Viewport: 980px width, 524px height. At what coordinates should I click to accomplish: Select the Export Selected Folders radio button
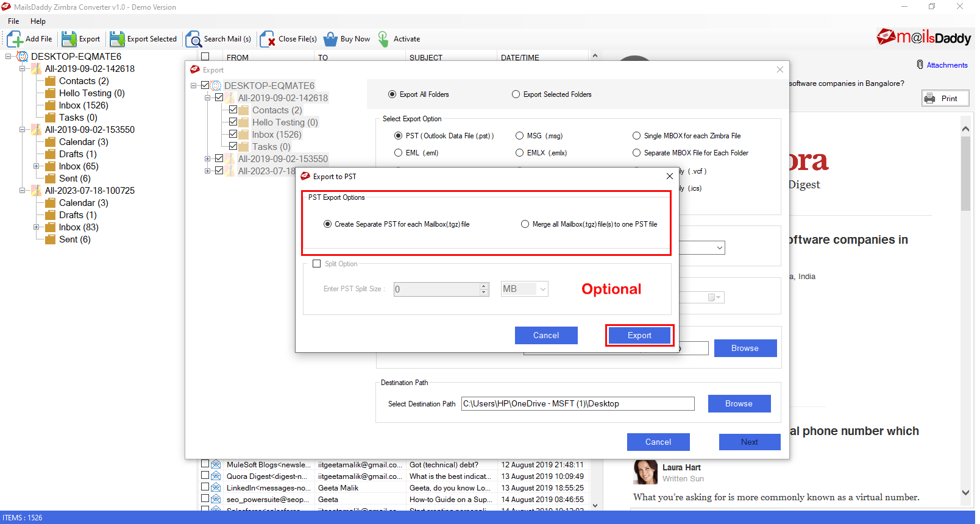516,94
